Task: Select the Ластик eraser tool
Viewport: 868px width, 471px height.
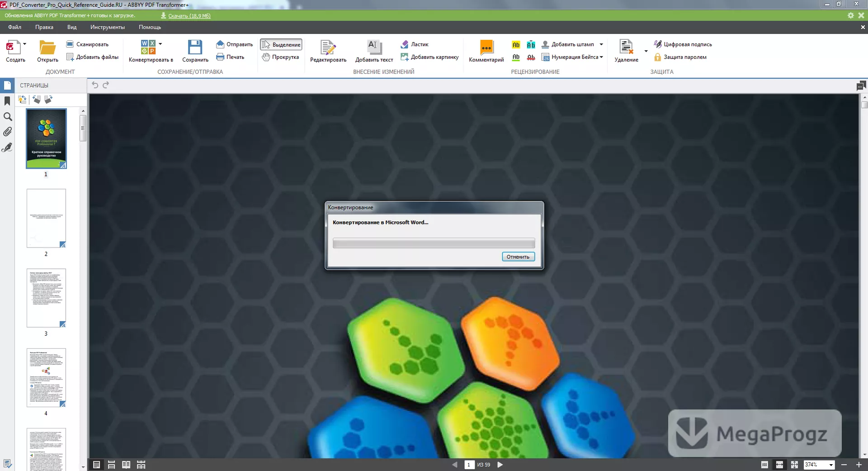Action: 415,44
